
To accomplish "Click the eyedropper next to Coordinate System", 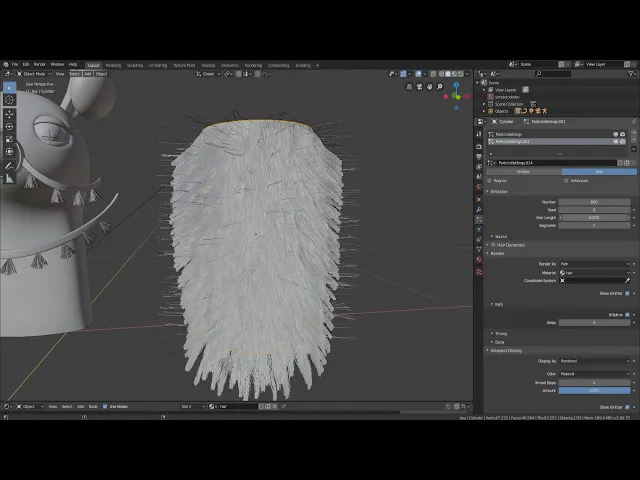I will (628, 280).
